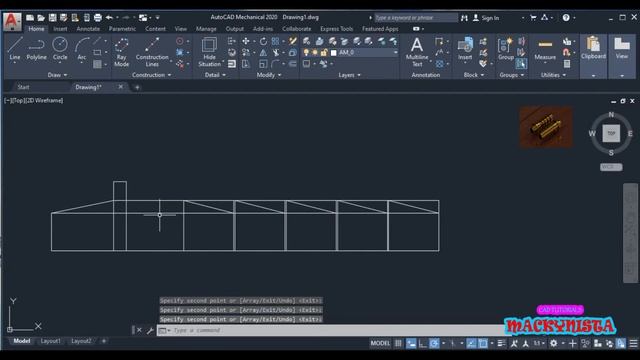The height and width of the screenshot is (360, 640).
Task: Click the Customization menu icon in status bar
Action: 633,343
